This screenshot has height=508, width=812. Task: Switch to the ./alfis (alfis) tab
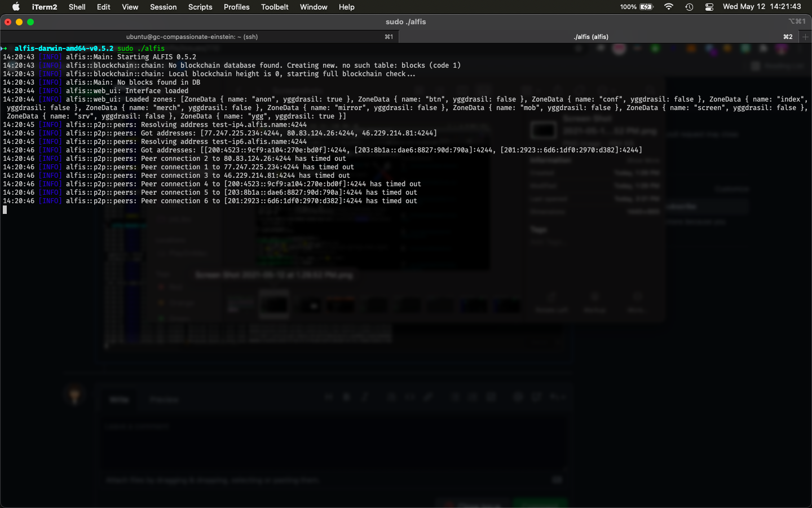591,36
